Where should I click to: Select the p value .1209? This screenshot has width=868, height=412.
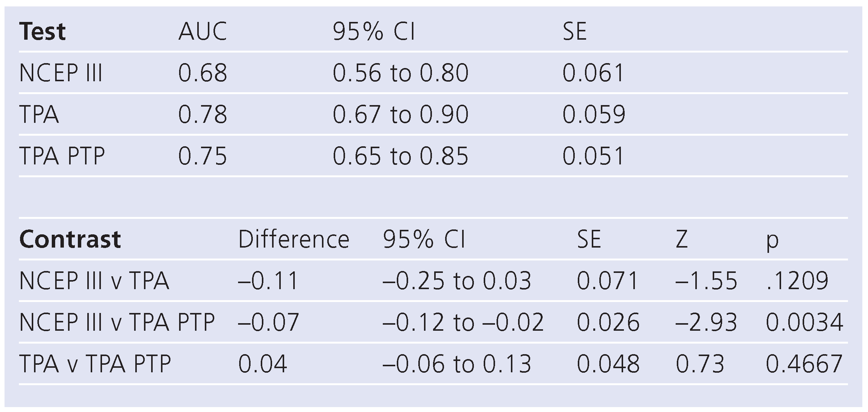tap(797, 281)
